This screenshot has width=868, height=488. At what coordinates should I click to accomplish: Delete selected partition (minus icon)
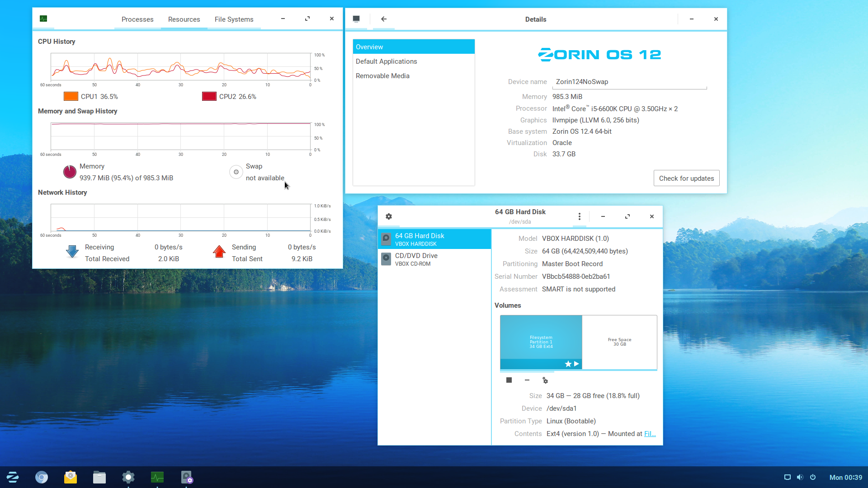[527, 380]
